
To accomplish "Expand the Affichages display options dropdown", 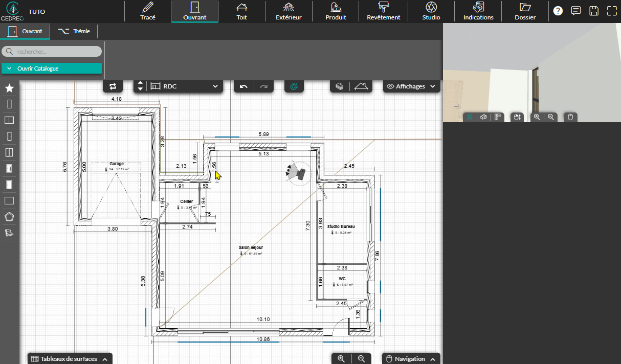I will click(412, 86).
